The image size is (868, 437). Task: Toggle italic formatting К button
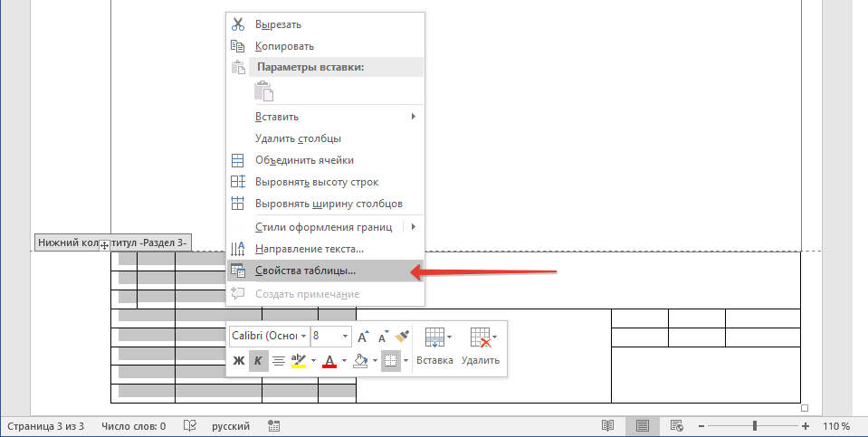pos(258,361)
